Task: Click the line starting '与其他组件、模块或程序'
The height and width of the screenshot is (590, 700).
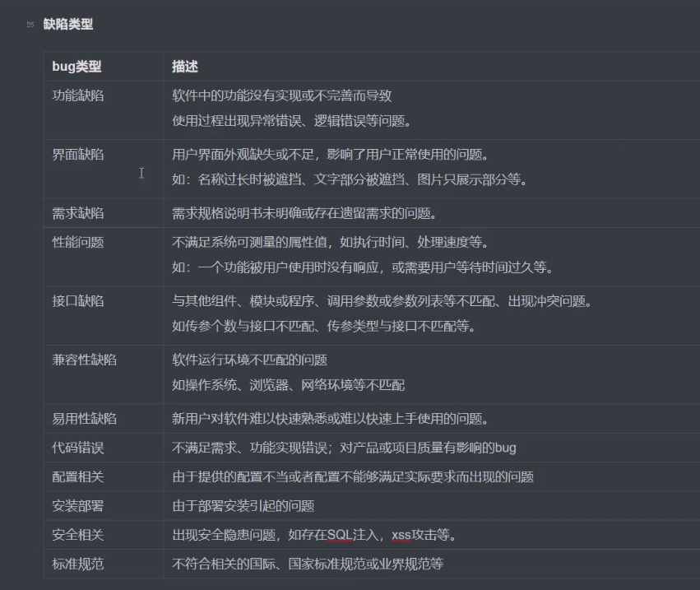Action: [x=382, y=301]
